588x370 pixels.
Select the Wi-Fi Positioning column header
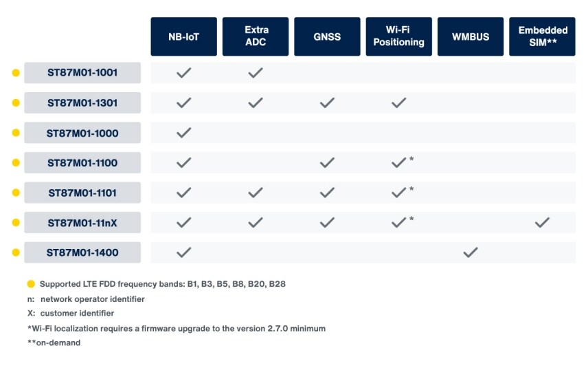[x=398, y=36]
